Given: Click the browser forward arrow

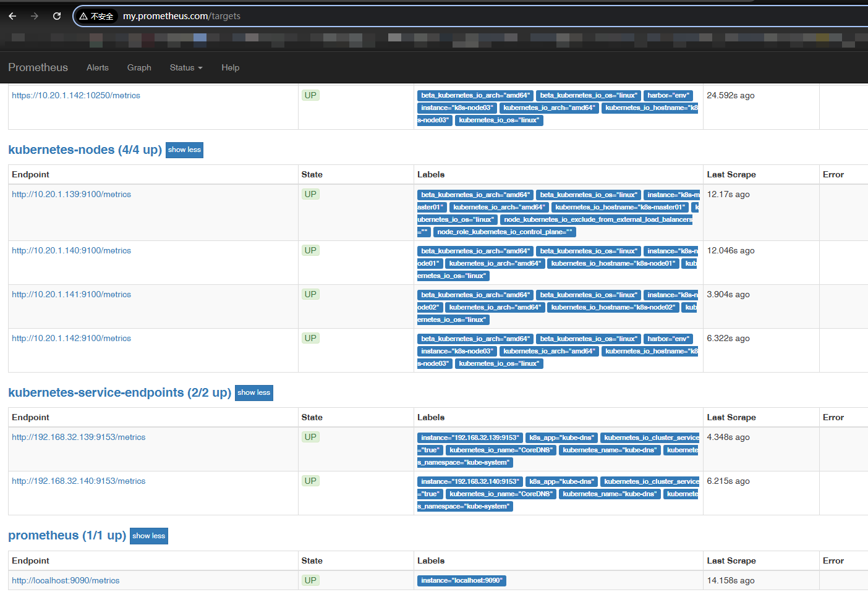Looking at the screenshot, I should click(35, 16).
